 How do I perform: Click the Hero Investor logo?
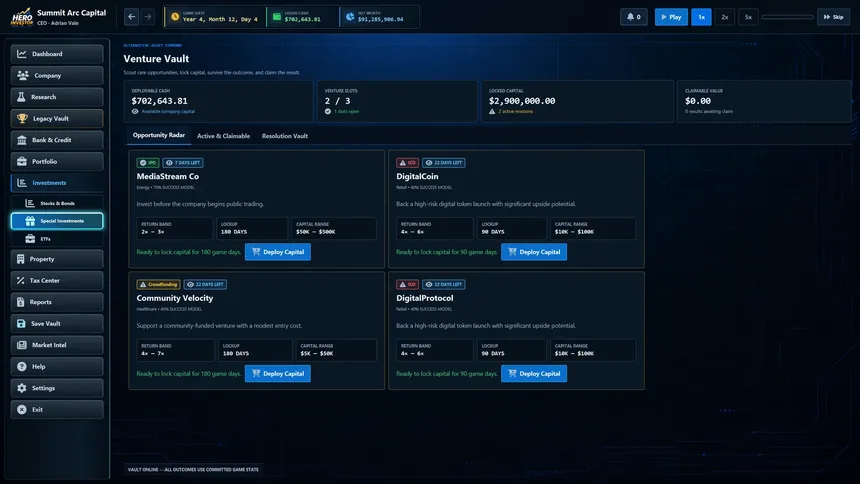click(x=22, y=17)
